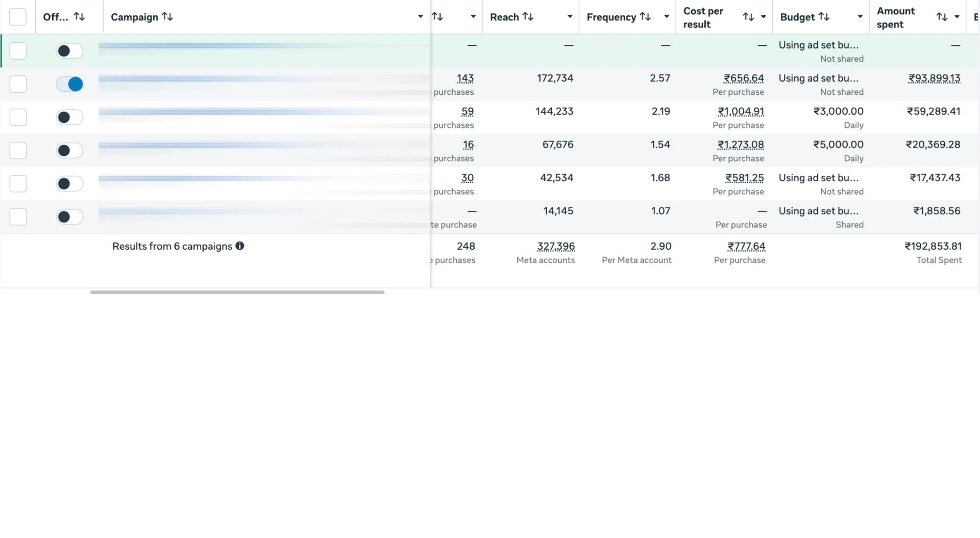This screenshot has height=538, width=980.
Task: Sort campaigns by name using Campaign arrows
Action: [167, 17]
